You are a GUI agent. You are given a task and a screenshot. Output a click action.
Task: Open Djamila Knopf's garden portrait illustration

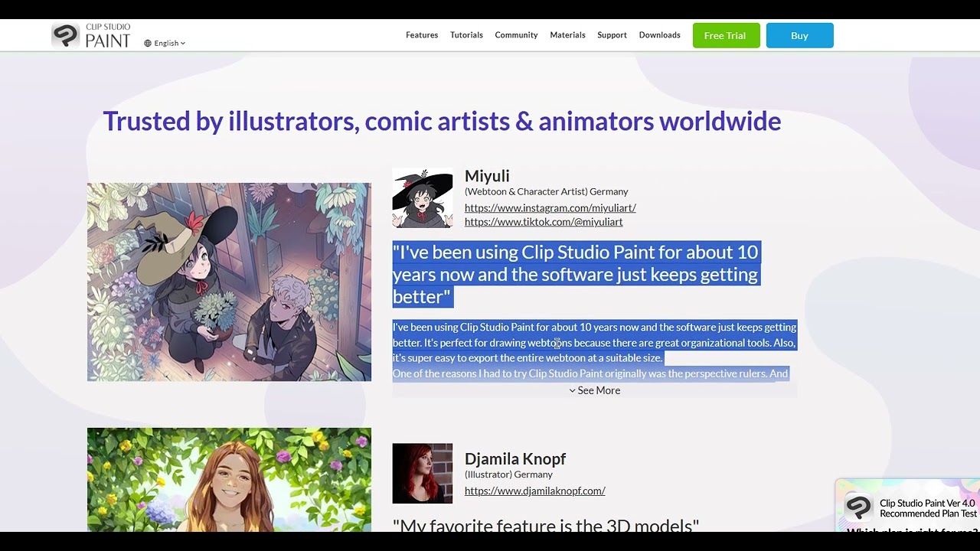229,480
